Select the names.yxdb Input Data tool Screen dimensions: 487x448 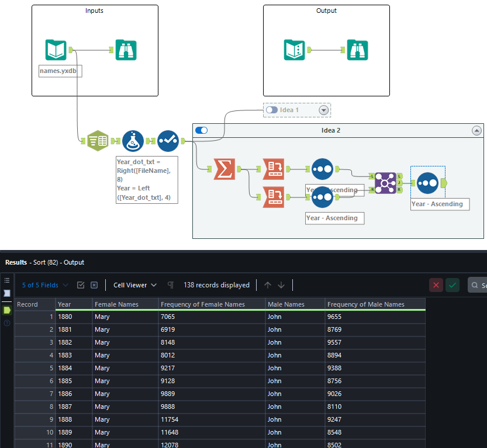[56, 50]
